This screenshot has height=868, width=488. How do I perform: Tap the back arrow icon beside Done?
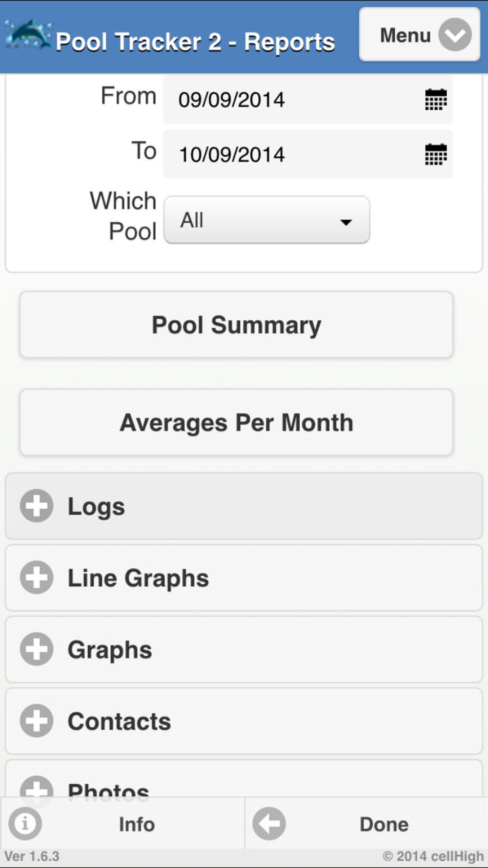pos(269,824)
